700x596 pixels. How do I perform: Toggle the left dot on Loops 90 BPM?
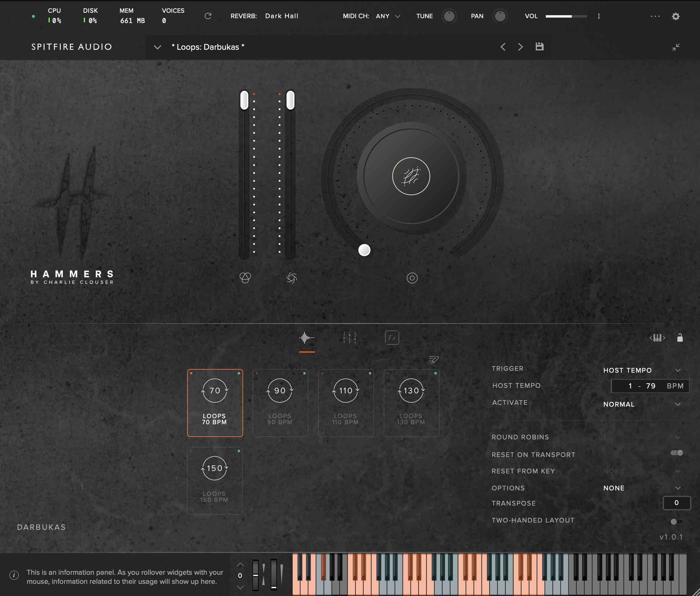[x=257, y=373]
